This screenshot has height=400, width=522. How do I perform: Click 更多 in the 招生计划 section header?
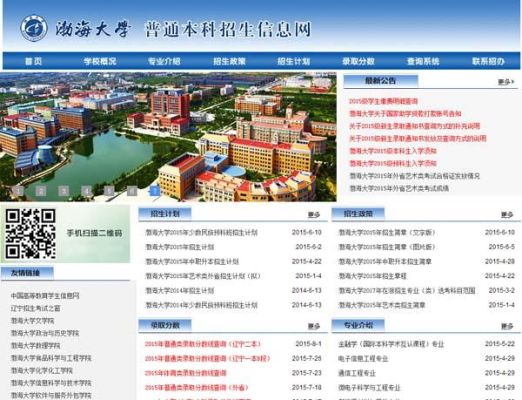click(x=314, y=215)
